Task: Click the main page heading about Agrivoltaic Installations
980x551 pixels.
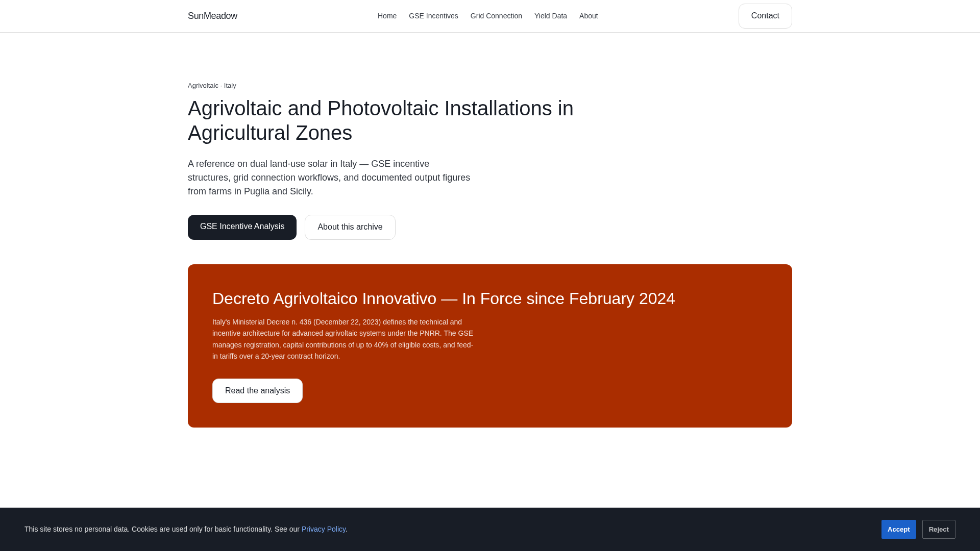Action: [381, 120]
